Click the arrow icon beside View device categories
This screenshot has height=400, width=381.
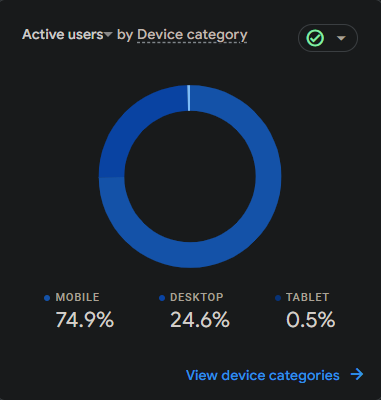(x=357, y=374)
